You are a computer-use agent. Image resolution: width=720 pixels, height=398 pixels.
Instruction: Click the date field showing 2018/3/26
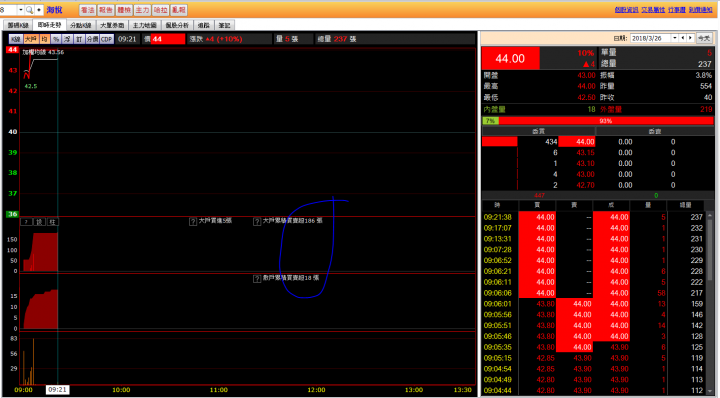pos(650,38)
